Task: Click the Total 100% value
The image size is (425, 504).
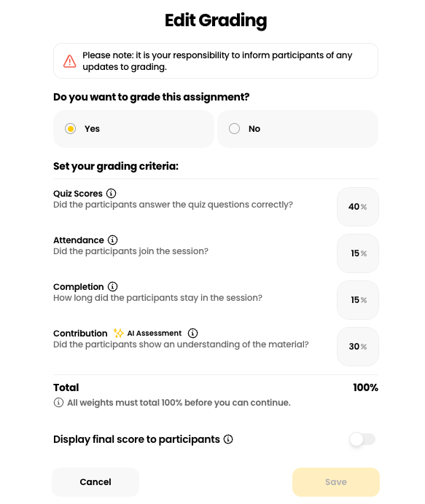Action: coord(365,387)
